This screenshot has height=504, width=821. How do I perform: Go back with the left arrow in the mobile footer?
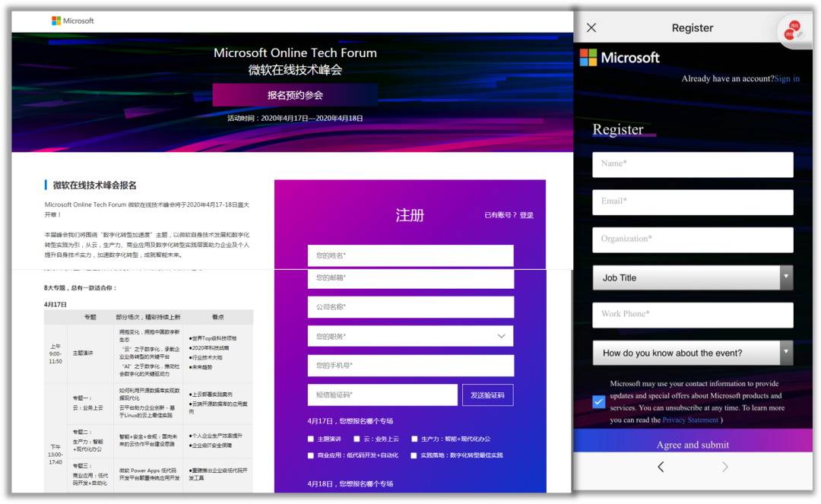coord(661,467)
